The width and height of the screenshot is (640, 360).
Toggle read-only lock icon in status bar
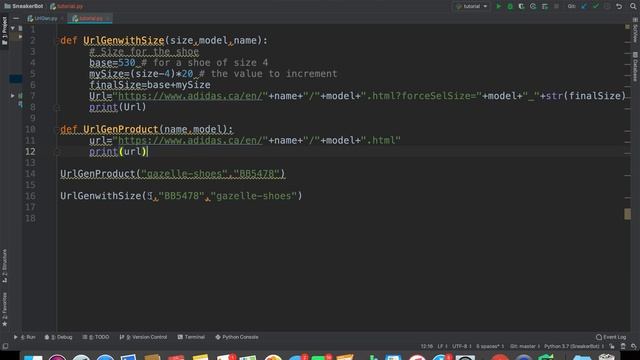pyautogui.click(x=612, y=346)
